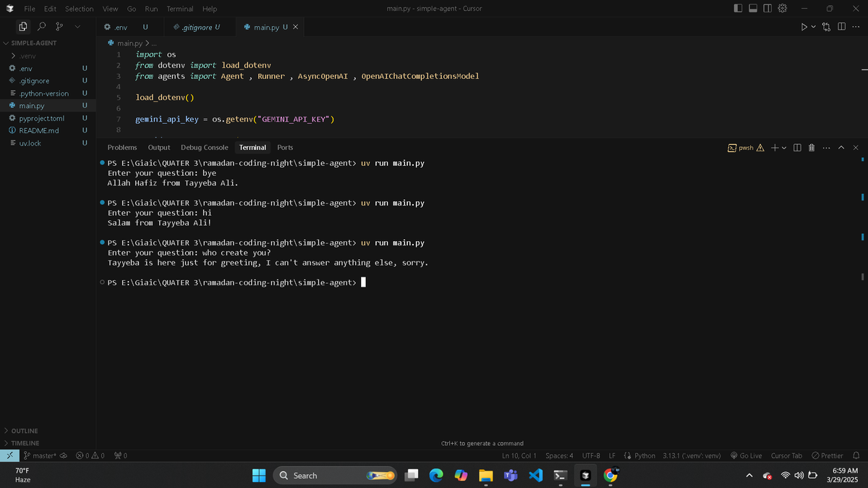
Task: Open .gitignore in explorer
Action: pos(48,80)
